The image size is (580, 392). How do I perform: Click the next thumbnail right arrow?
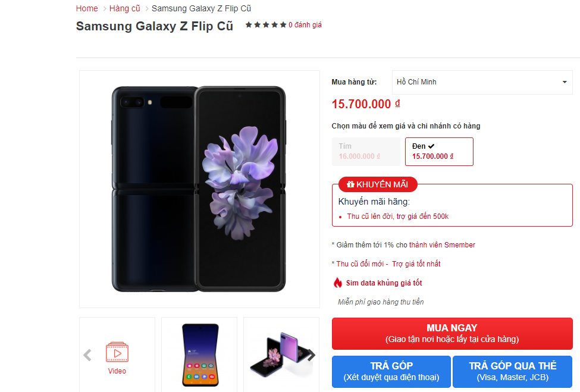tap(311, 355)
